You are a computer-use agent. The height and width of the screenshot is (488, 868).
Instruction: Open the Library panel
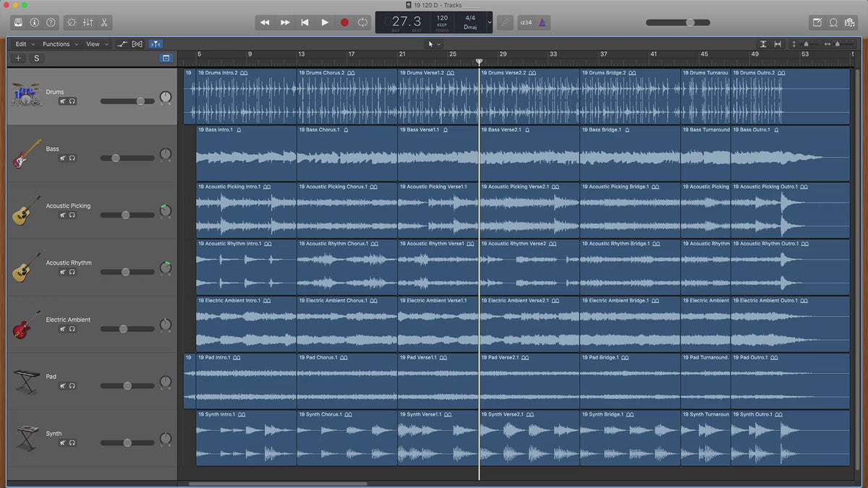click(18, 22)
